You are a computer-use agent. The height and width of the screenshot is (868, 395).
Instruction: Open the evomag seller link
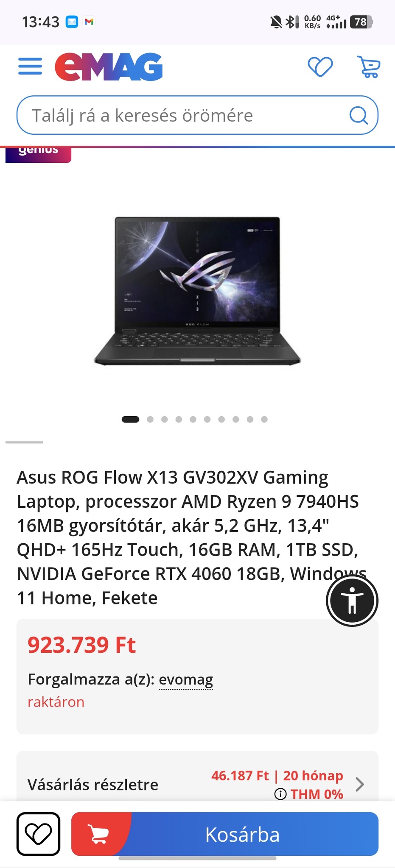(186, 679)
